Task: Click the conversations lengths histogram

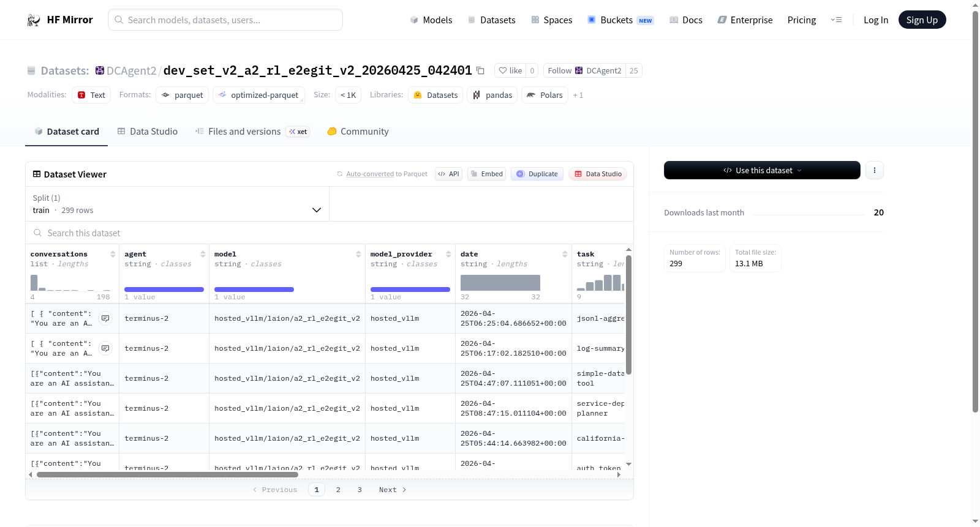Action: click(x=70, y=283)
